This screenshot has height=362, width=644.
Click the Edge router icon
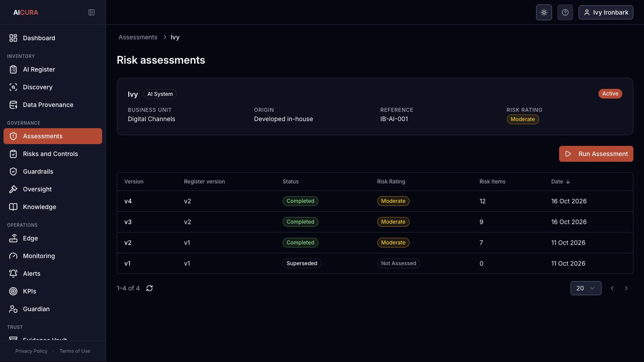point(13,238)
